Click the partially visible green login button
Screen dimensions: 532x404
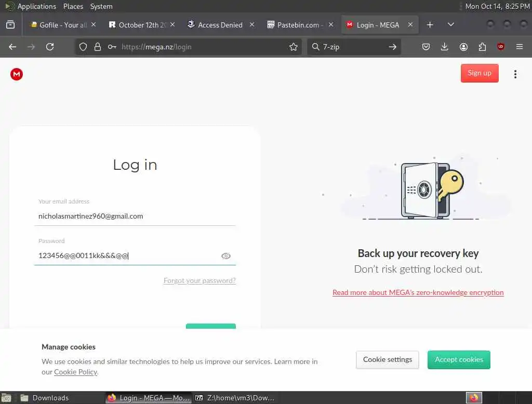pos(211,326)
